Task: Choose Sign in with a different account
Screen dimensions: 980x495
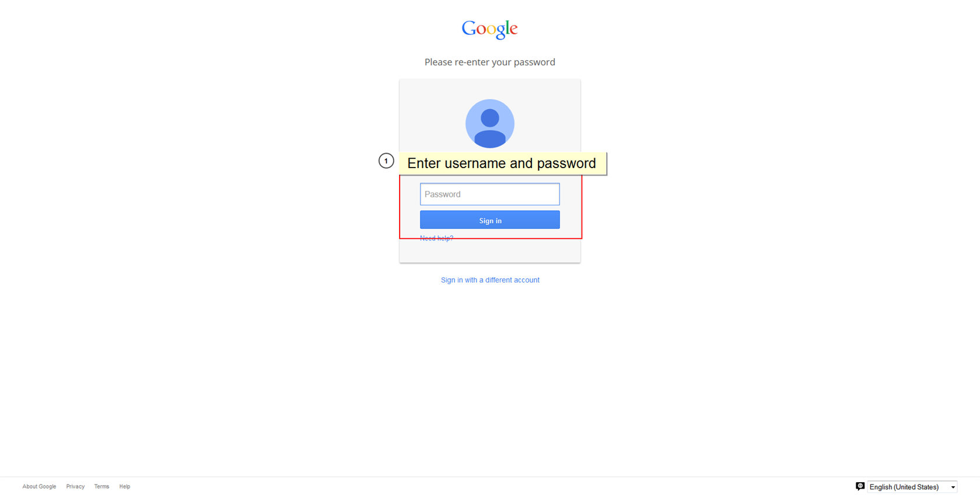Action: tap(490, 280)
